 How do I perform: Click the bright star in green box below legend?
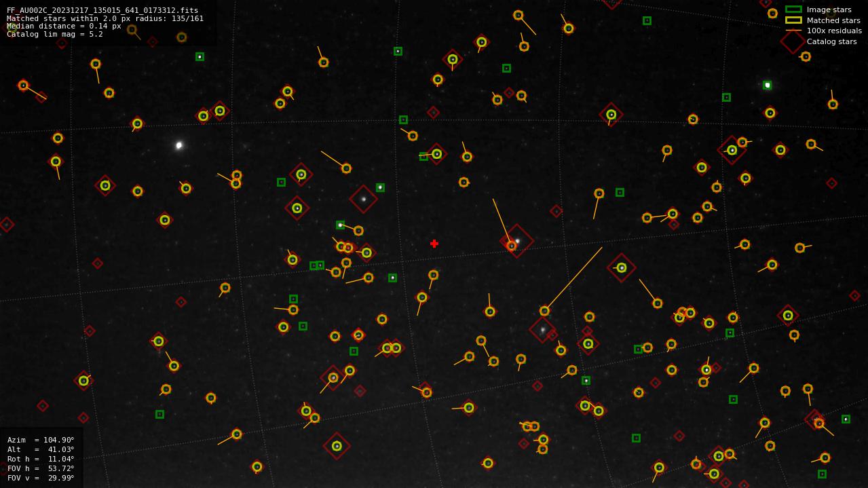point(767,86)
